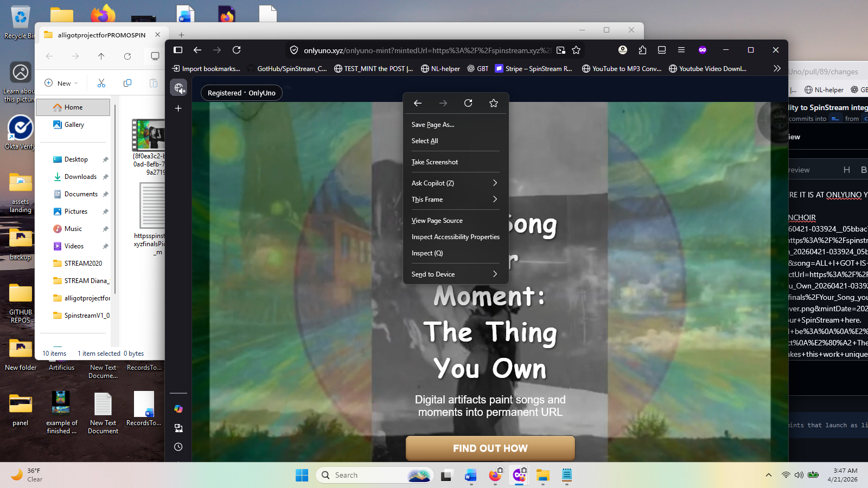Open the clock showing 3:47 AM
Image resolution: width=868 pixels, height=488 pixels.
843,475
